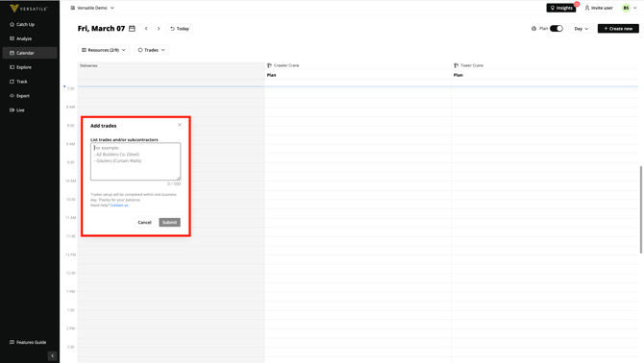Open Catch Up in sidebar

pos(22,24)
